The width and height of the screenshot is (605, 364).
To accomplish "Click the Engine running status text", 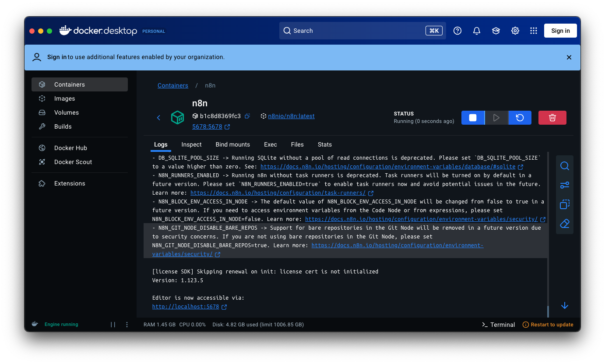I will point(61,325).
